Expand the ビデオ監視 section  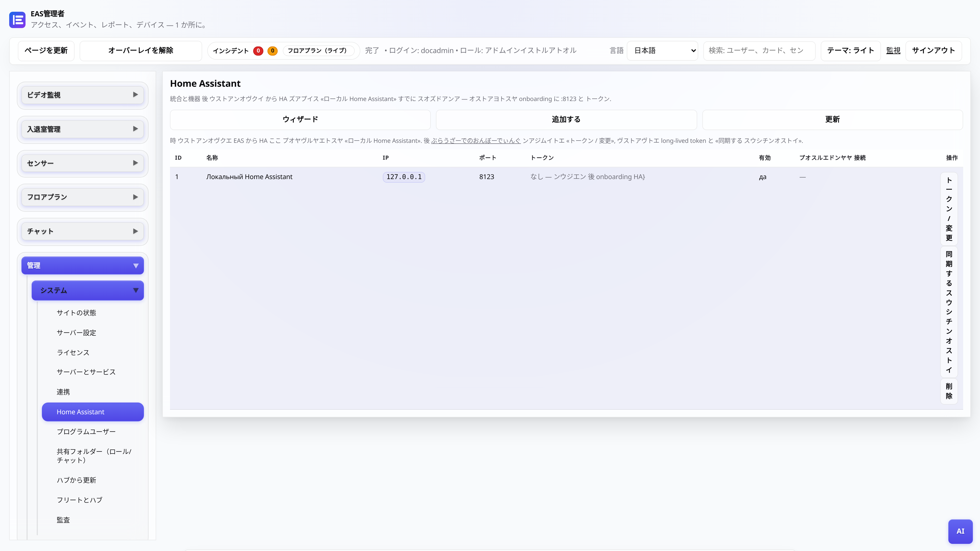82,95
